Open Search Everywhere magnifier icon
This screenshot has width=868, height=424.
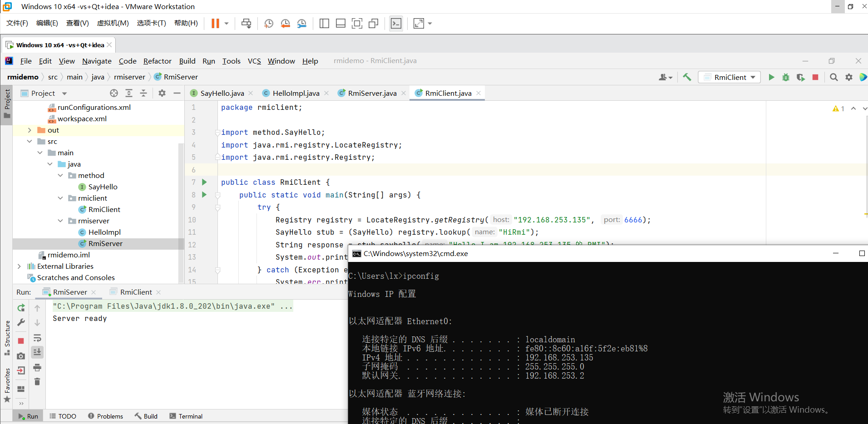(x=833, y=77)
